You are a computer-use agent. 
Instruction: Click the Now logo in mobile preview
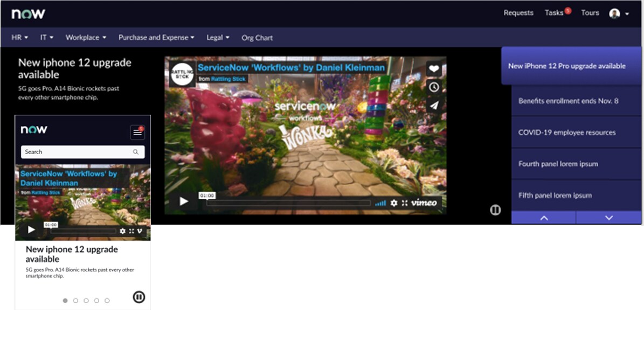click(x=34, y=130)
